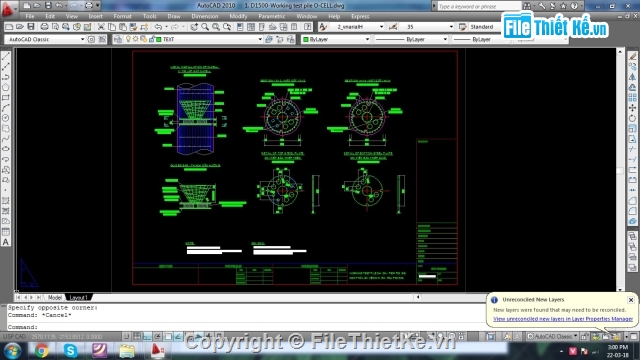The width and height of the screenshot is (640, 360).
Task: Click the Pan realtime hand icon
Action: coord(194,27)
